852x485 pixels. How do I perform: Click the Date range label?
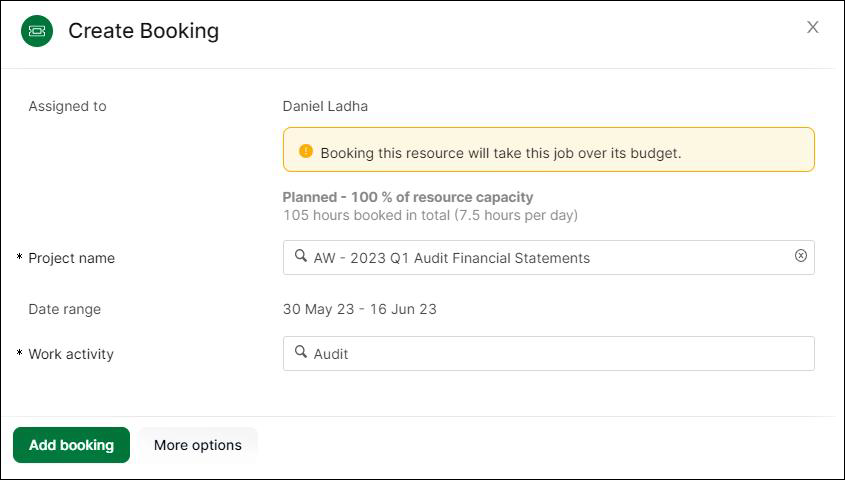tap(64, 309)
